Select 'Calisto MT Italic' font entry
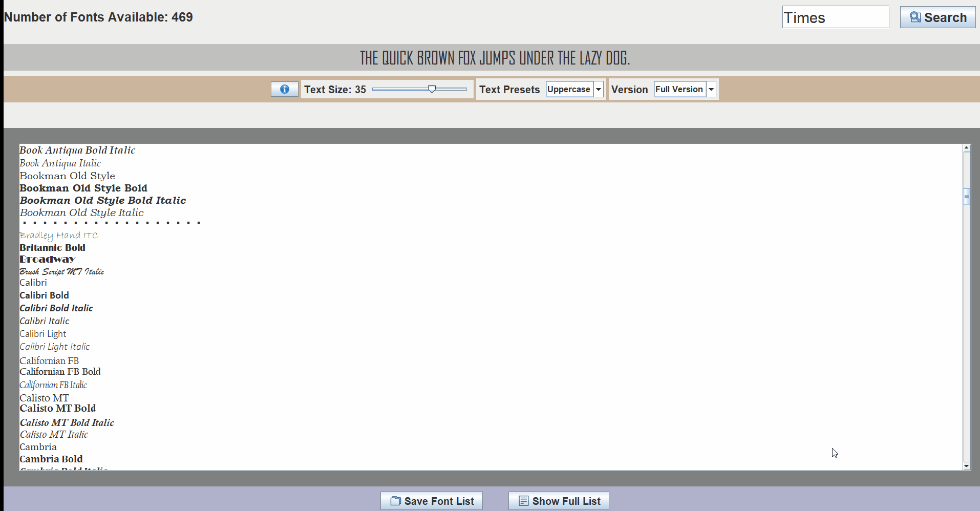Screen dimensions: 980x511 tap(54, 435)
